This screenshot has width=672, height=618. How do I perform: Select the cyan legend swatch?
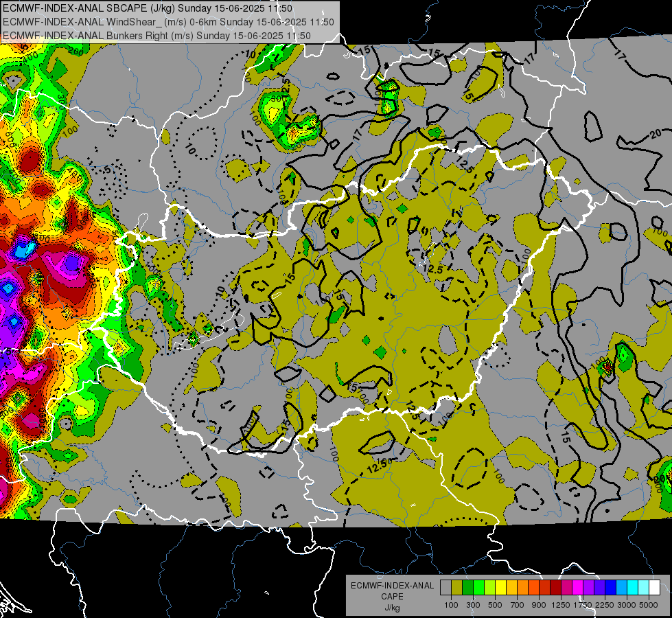point(633,588)
